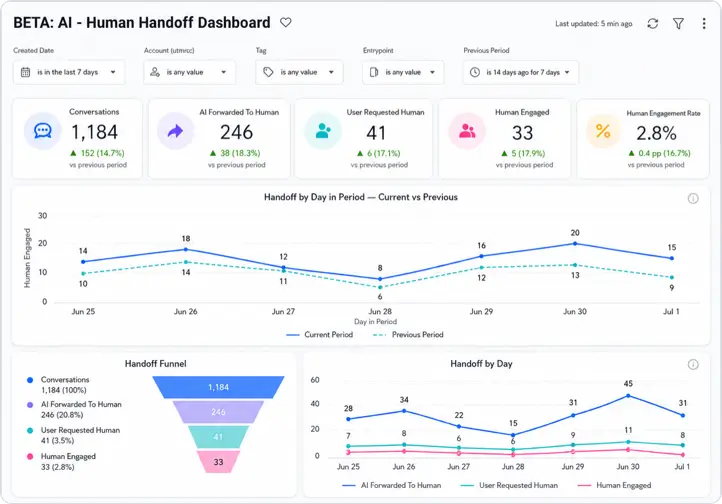Click the 'User Requested Human 41 (3.5%)' legend entry

click(x=73, y=435)
